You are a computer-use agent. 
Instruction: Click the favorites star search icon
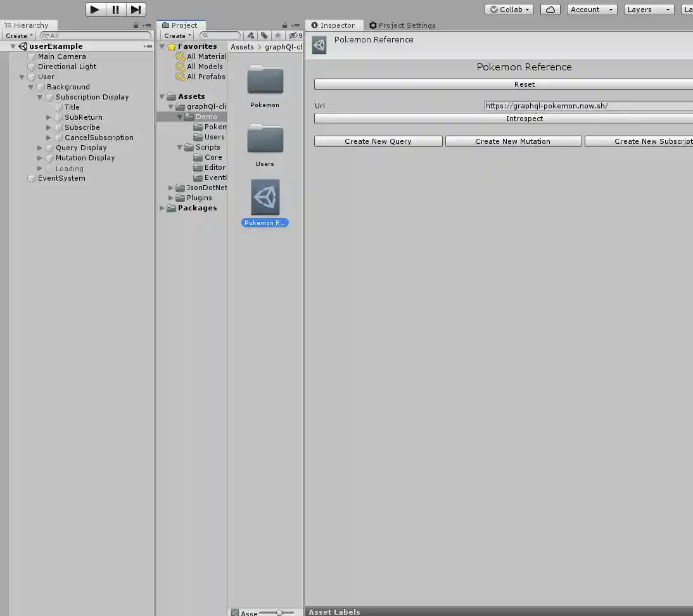277,35
